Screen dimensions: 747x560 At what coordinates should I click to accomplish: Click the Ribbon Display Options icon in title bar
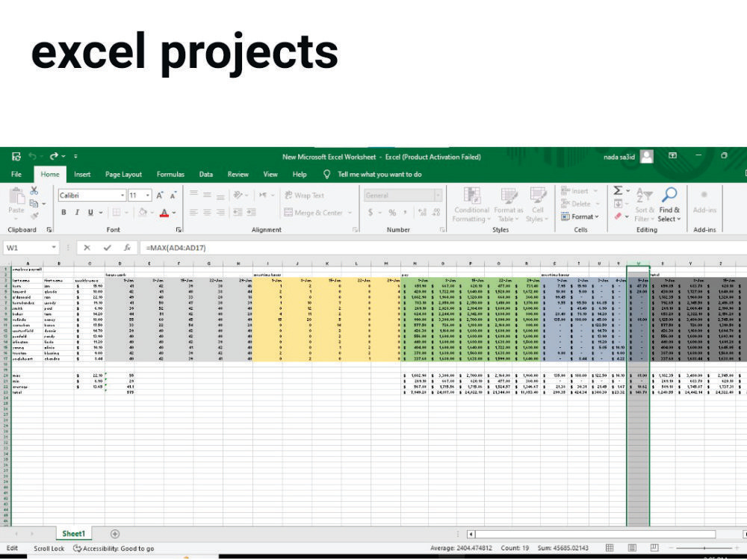pos(673,156)
